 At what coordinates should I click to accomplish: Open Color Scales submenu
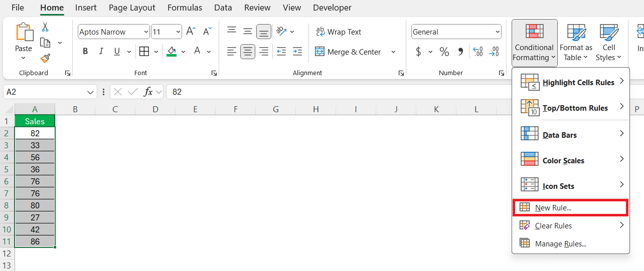(571, 160)
